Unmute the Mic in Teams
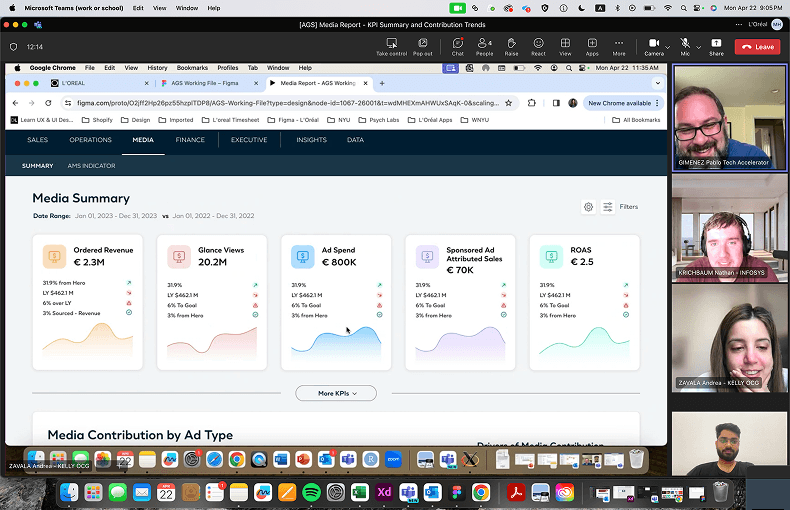790x510 pixels. [x=685, y=47]
